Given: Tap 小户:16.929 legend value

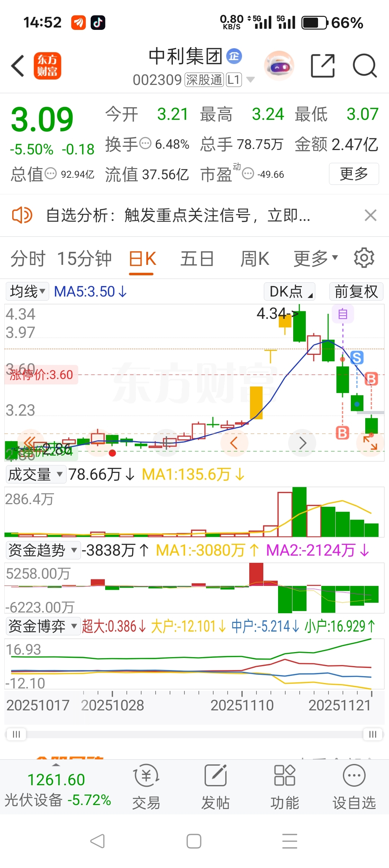Looking at the screenshot, I should tap(340, 627).
